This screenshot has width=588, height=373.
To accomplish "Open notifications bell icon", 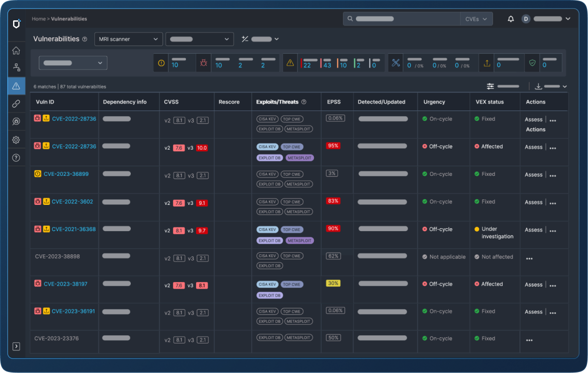I will 511,19.
